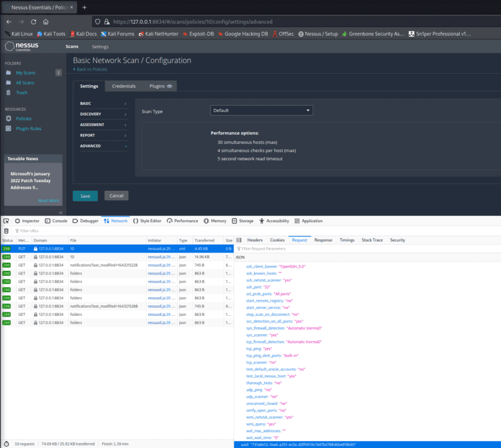The height and width of the screenshot is (448, 501).
Task: Click the Firefox reload page icon
Action: [x=33, y=21]
